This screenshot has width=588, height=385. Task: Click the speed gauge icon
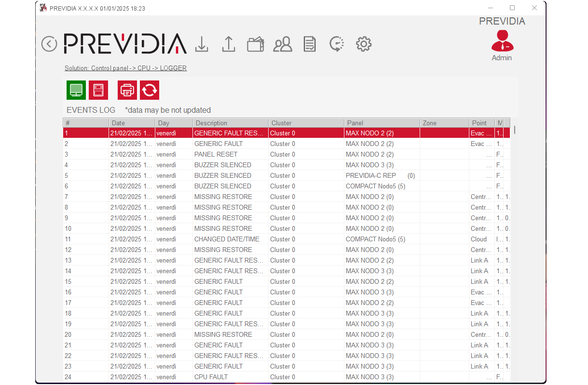coord(336,44)
